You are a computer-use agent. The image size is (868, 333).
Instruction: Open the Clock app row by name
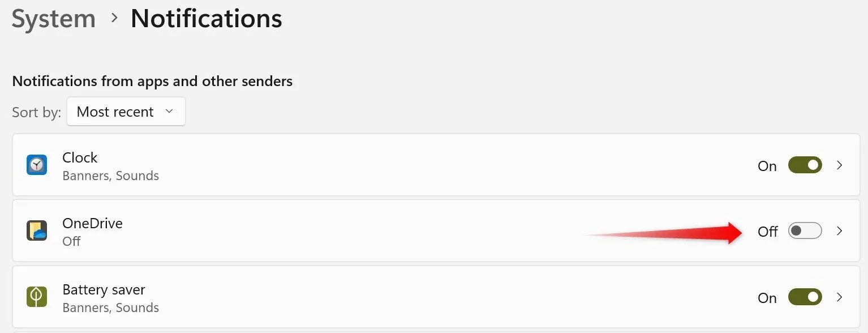(80, 157)
